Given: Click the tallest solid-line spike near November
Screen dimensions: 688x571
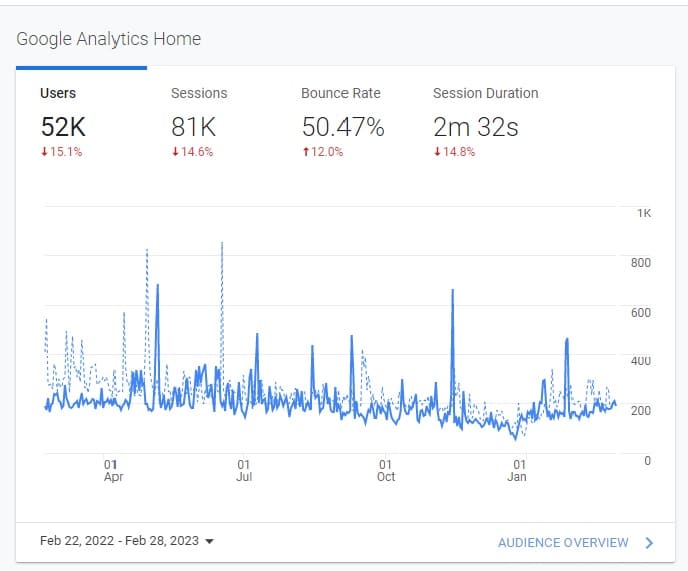Looking at the screenshot, I should coord(452,292).
